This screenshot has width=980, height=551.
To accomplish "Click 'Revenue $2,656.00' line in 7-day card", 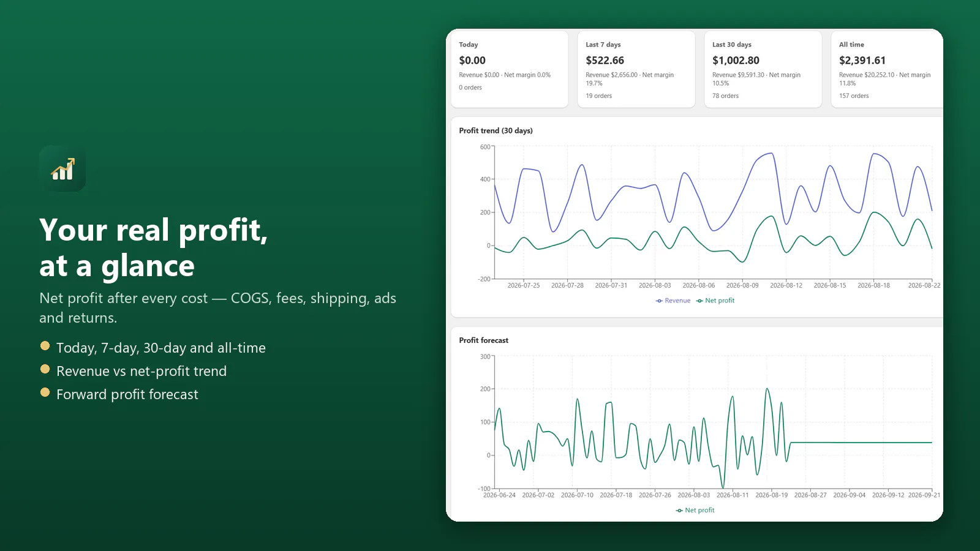I will (x=630, y=79).
